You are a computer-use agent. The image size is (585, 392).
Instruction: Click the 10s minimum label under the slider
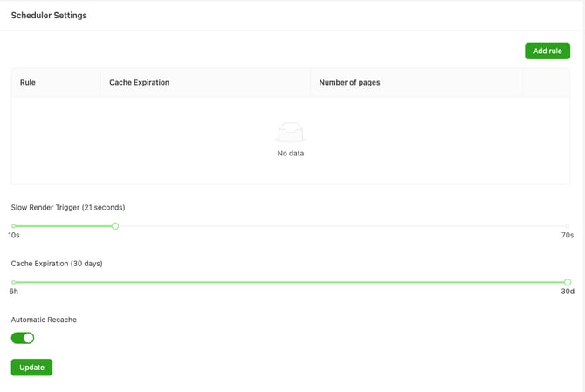[x=14, y=236]
